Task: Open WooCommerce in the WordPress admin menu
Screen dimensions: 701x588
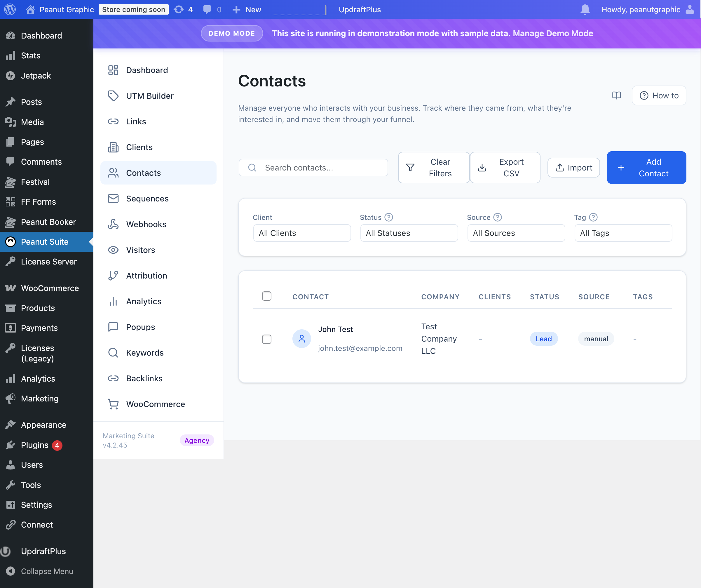Action: [x=50, y=288]
